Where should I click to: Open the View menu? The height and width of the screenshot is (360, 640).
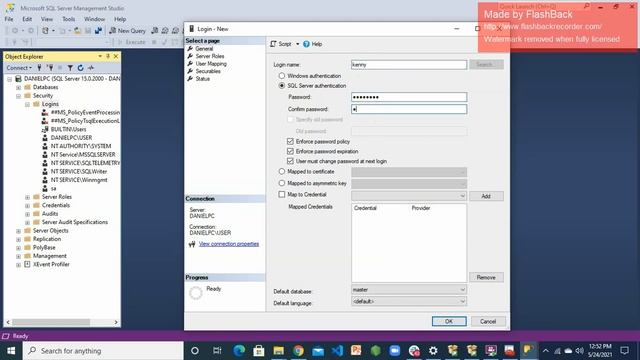click(x=47, y=19)
